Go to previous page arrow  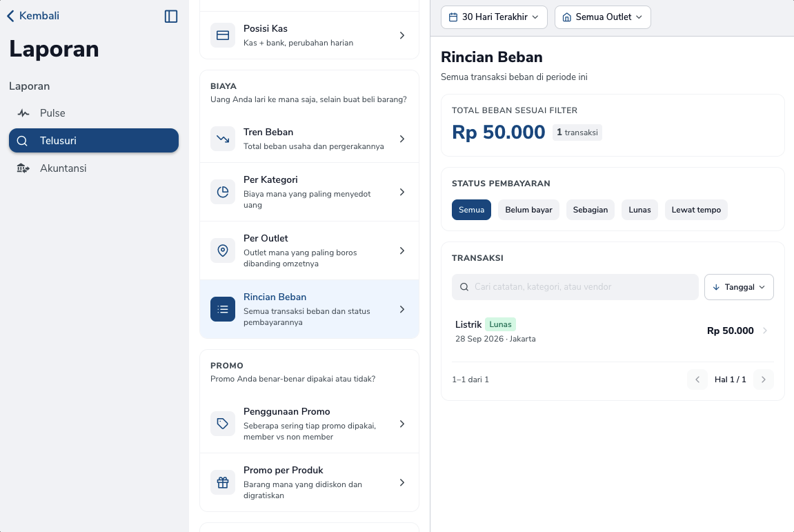click(x=697, y=380)
